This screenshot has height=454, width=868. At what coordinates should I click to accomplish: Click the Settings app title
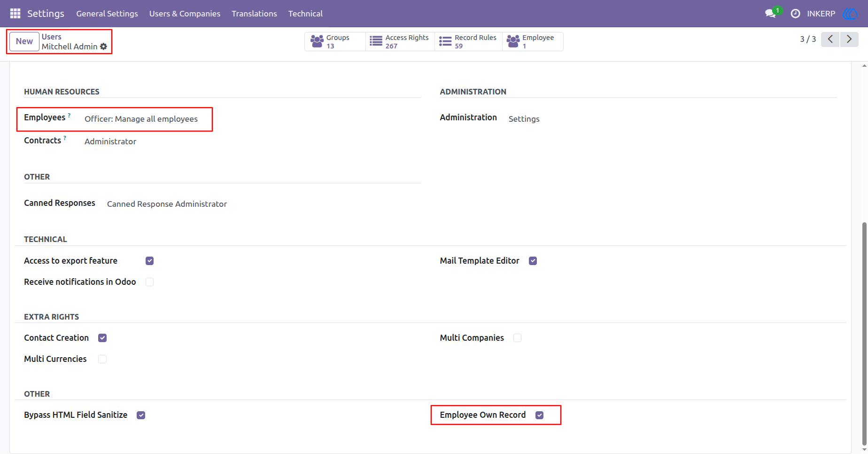click(x=46, y=14)
